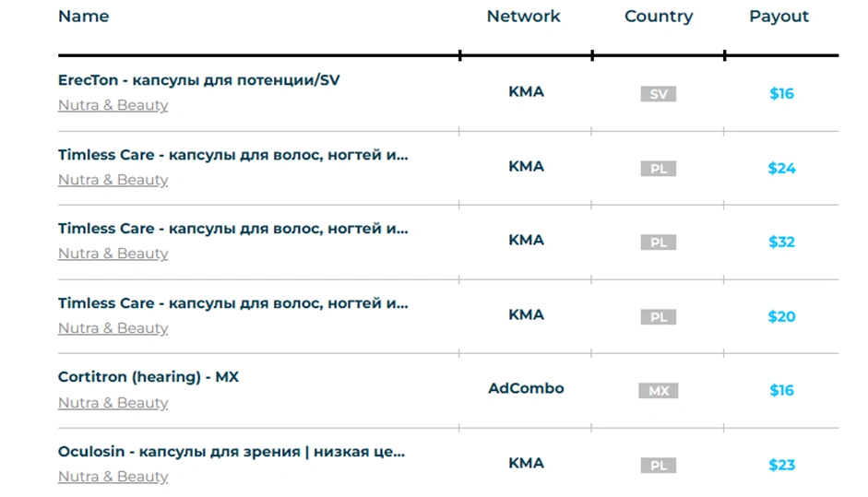
Task: Open Nutra & Beauty link under ErecTon
Action: coord(113,105)
